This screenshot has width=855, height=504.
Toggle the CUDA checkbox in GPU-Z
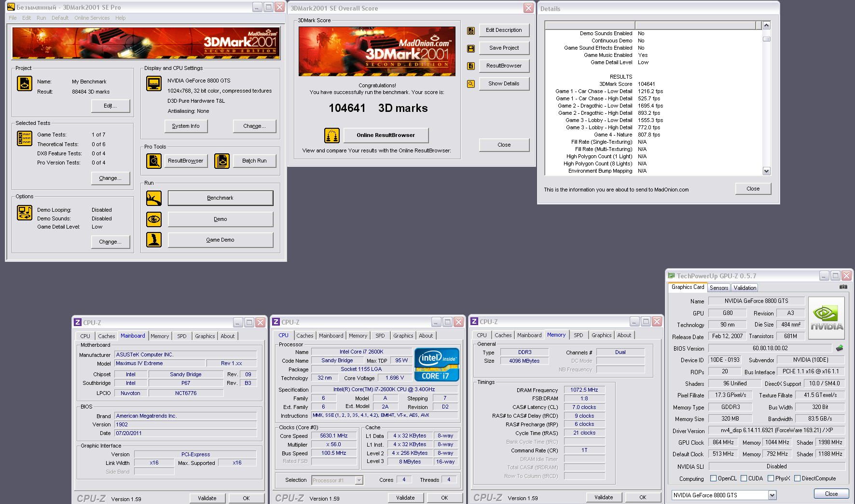tap(744, 478)
